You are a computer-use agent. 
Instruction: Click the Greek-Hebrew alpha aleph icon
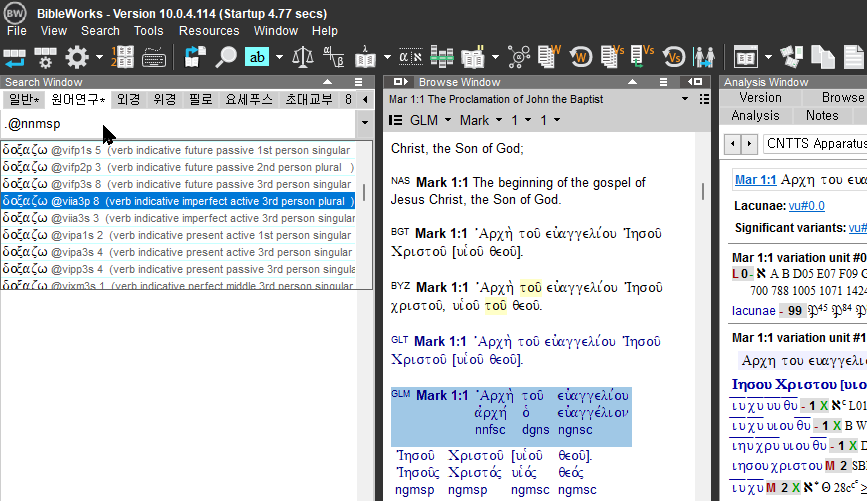411,57
